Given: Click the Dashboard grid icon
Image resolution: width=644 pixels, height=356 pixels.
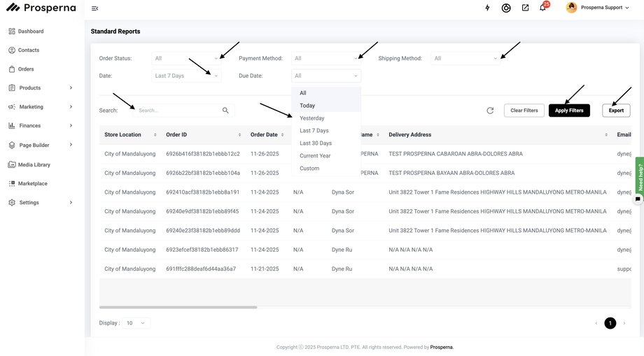Looking at the screenshot, I should [x=12, y=31].
